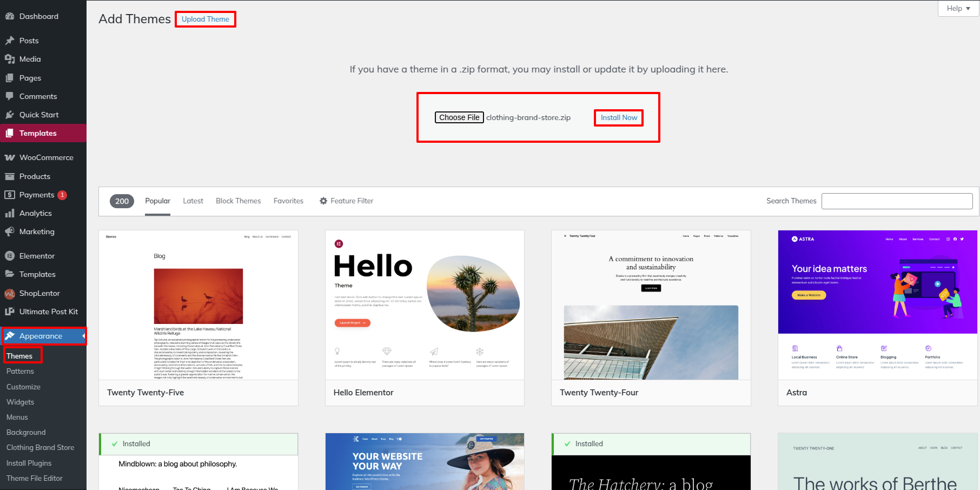Open Theme File Editor submenu link
Screen dimensions: 980x490
coord(35,478)
